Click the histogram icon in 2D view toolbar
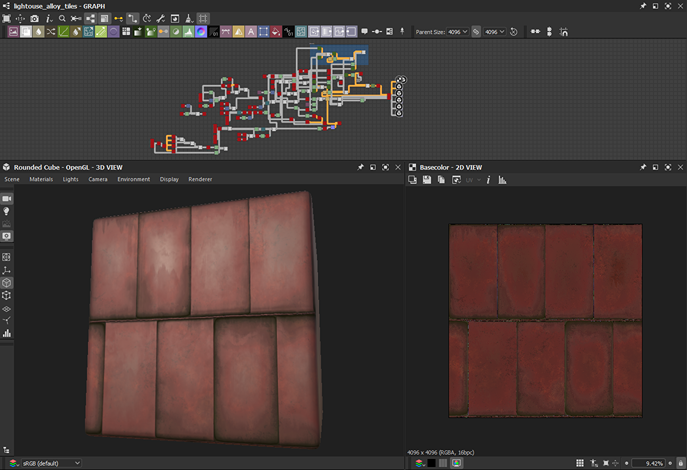This screenshot has height=470, width=687. pyautogui.click(x=502, y=180)
